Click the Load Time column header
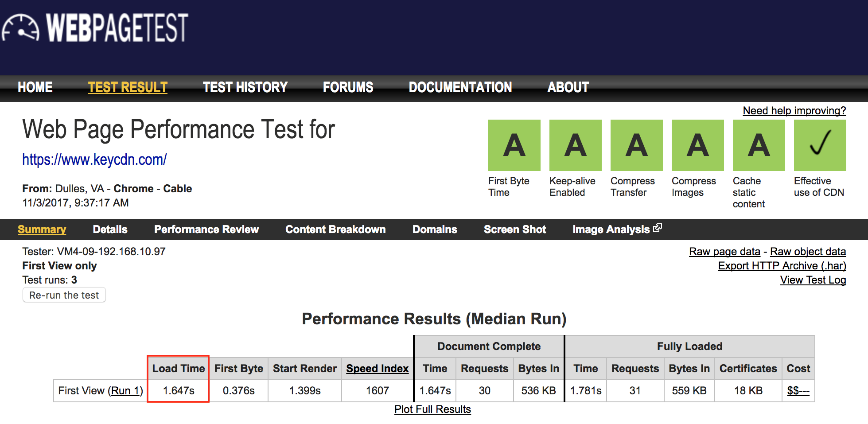 (x=179, y=369)
